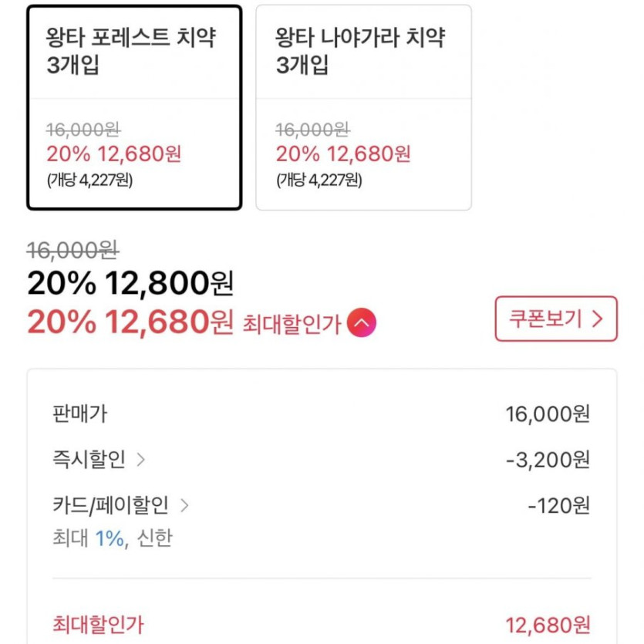Screen dimensions: 644x644
Task: Click the blue 1% discount text
Action: [x=110, y=538]
